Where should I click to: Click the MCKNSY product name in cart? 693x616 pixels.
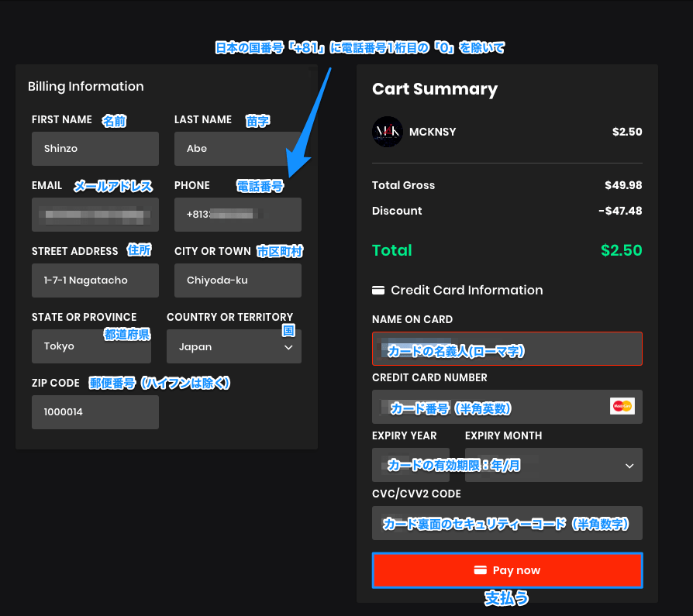click(x=433, y=132)
